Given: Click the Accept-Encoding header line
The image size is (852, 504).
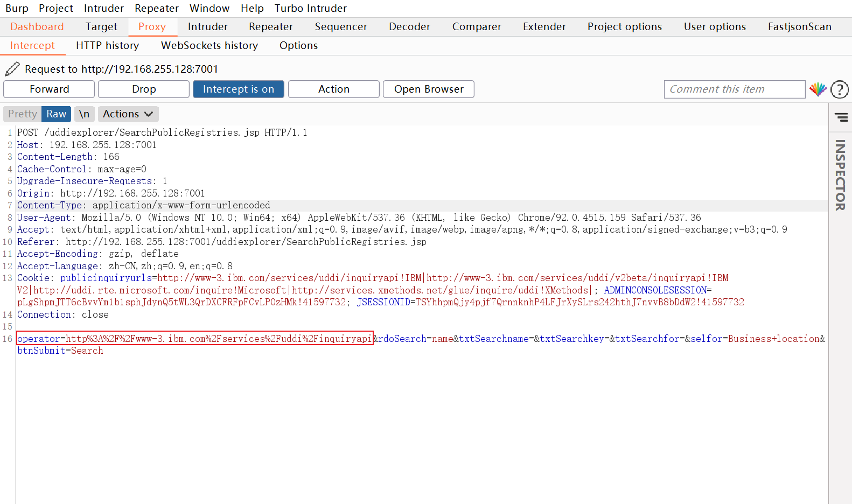Looking at the screenshot, I should coord(98,254).
